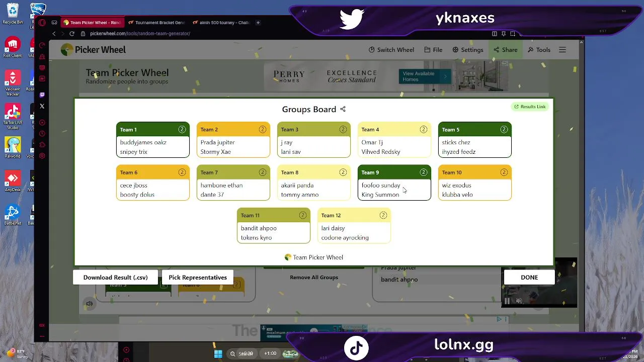
Task: Click the Team 8 member count icon
Action: click(x=343, y=172)
